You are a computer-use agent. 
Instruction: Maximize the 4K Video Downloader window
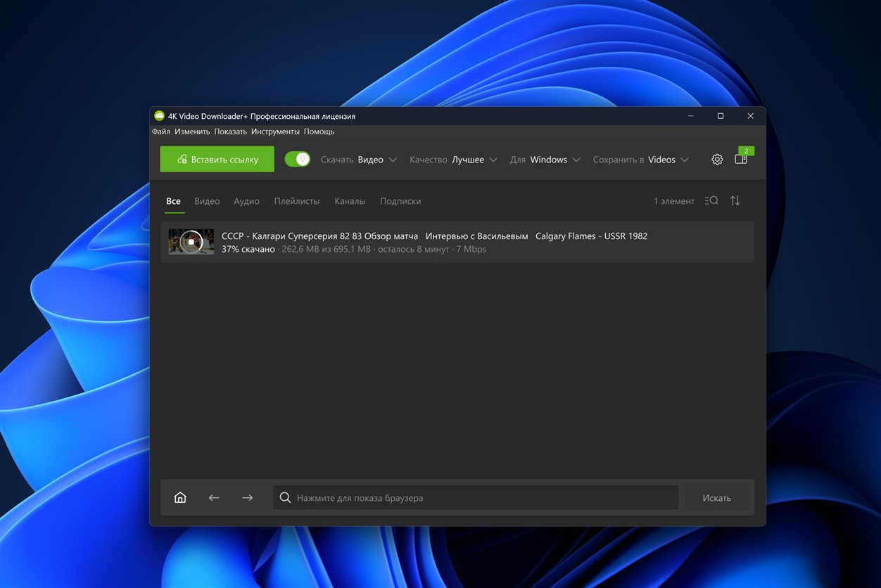721,116
